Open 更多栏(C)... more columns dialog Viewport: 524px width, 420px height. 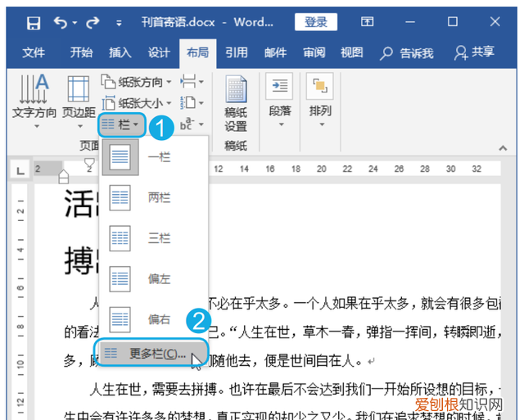pyautogui.click(x=153, y=353)
